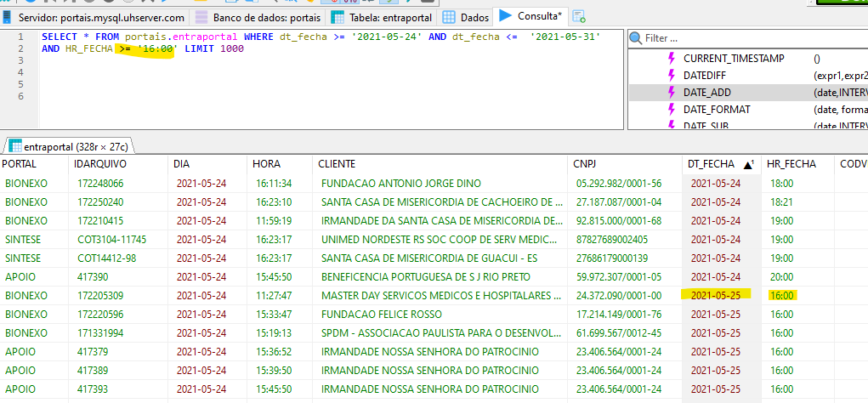Open a new query tab with the plus icon

coord(579,17)
